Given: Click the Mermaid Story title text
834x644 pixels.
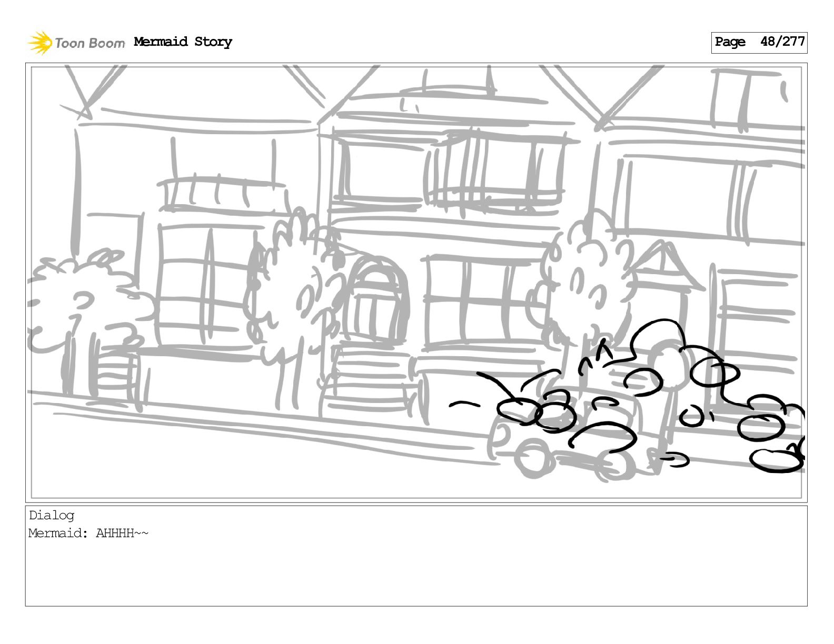Looking at the screenshot, I should 183,42.
